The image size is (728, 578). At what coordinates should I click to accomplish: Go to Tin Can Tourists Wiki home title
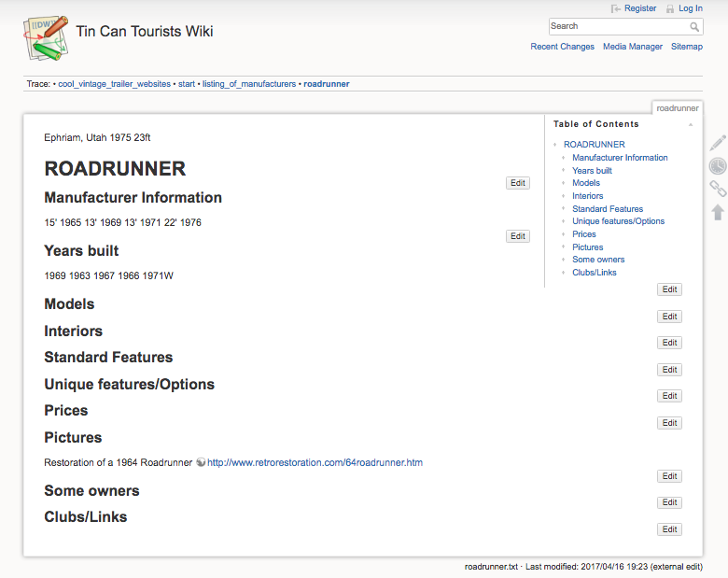(x=145, y=31)
